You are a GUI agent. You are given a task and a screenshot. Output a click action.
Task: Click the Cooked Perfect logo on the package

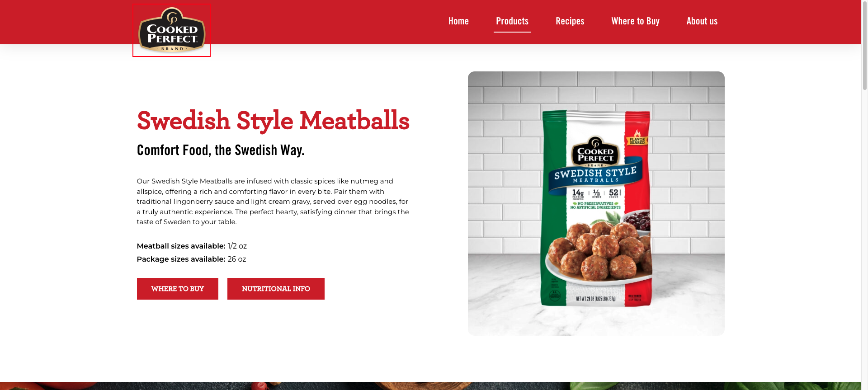click(595, 151)
